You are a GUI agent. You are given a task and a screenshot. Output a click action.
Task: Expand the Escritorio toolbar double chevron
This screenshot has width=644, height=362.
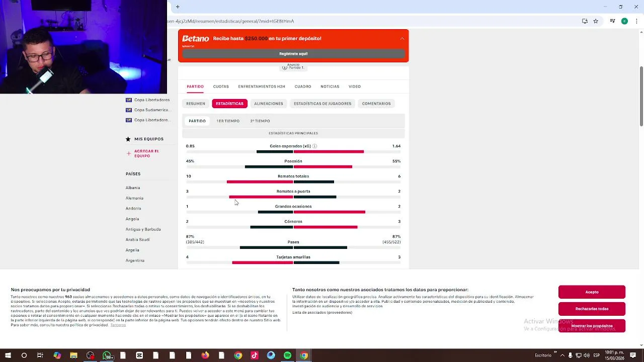(555, 352)
